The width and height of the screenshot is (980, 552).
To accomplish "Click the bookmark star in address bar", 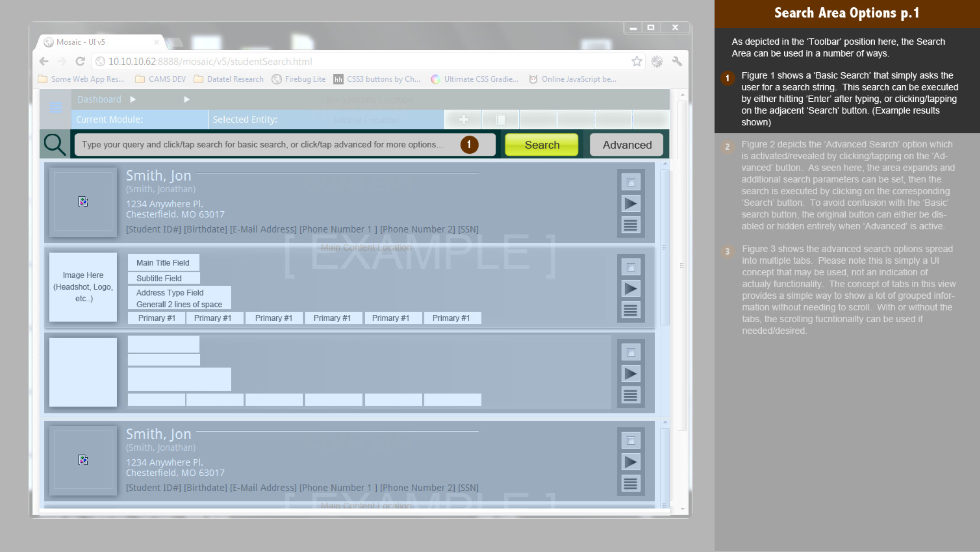I will click(636, 61).
